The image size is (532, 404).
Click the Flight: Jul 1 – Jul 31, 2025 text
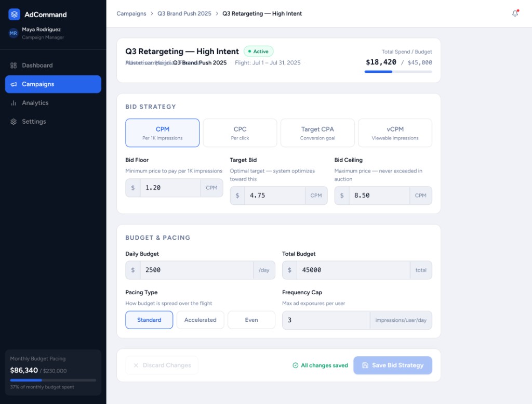(x=268, y=63)
